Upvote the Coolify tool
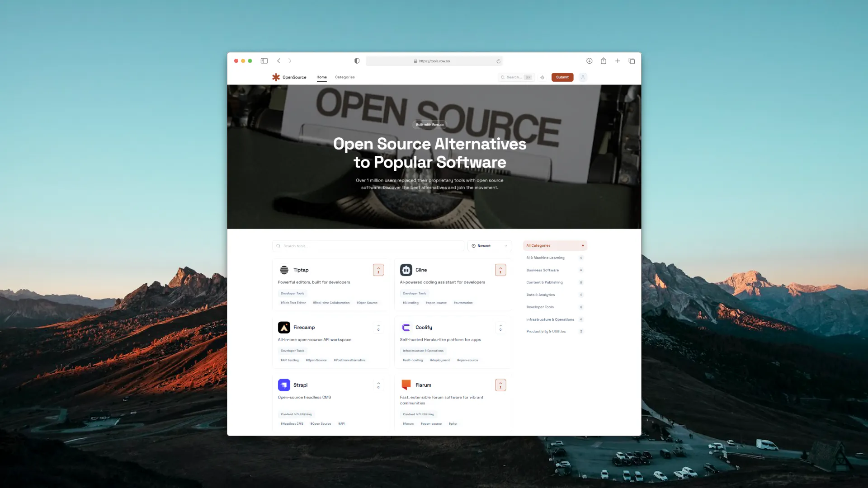The width and height of the screenshot is (868, 488). pos(500,328)
